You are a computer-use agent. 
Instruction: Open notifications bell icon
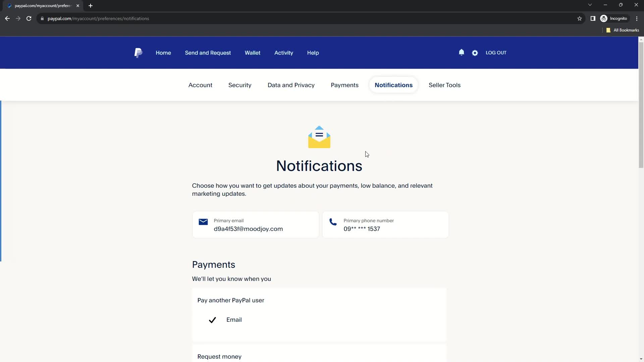click(x=461, y=53)
